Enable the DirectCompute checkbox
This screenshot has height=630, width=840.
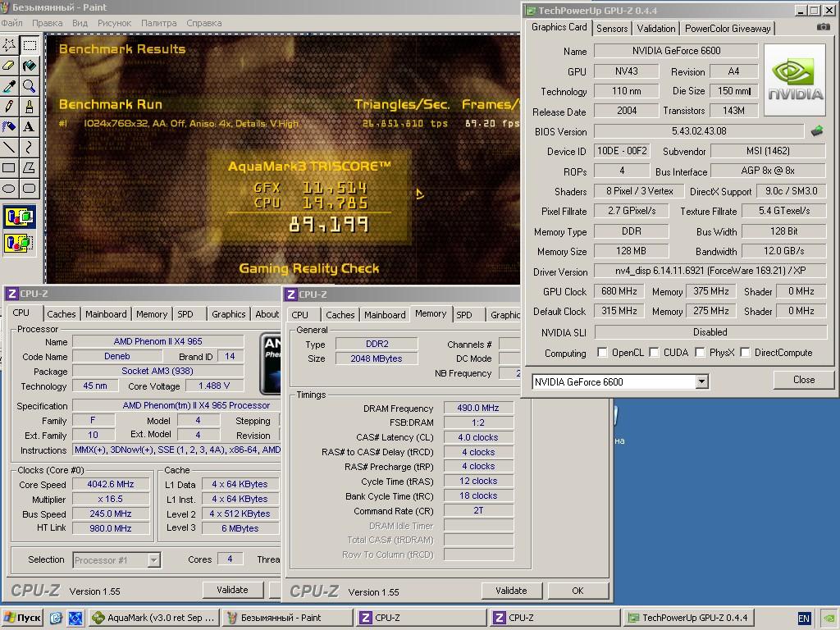(745, 353)
